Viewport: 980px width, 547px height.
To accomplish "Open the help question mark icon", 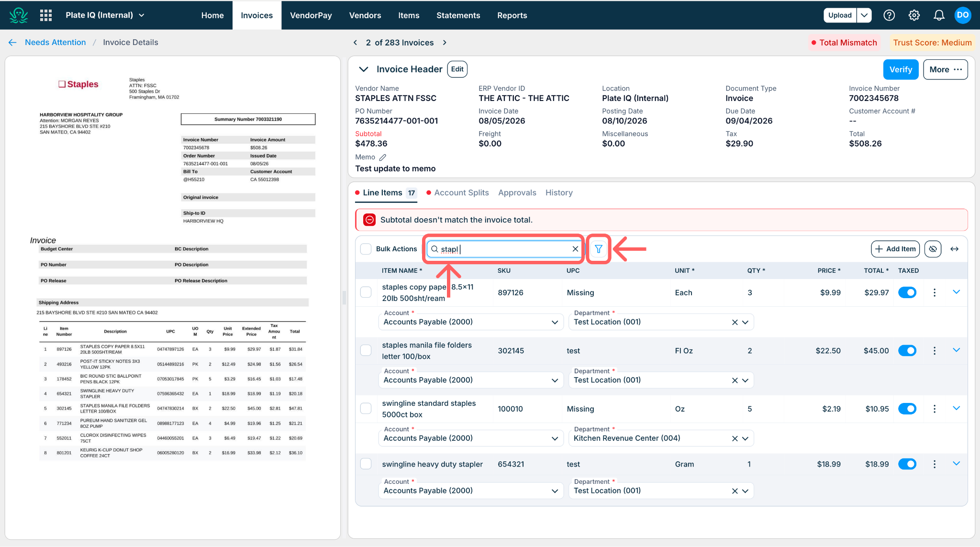I will [x=889, y=15].
